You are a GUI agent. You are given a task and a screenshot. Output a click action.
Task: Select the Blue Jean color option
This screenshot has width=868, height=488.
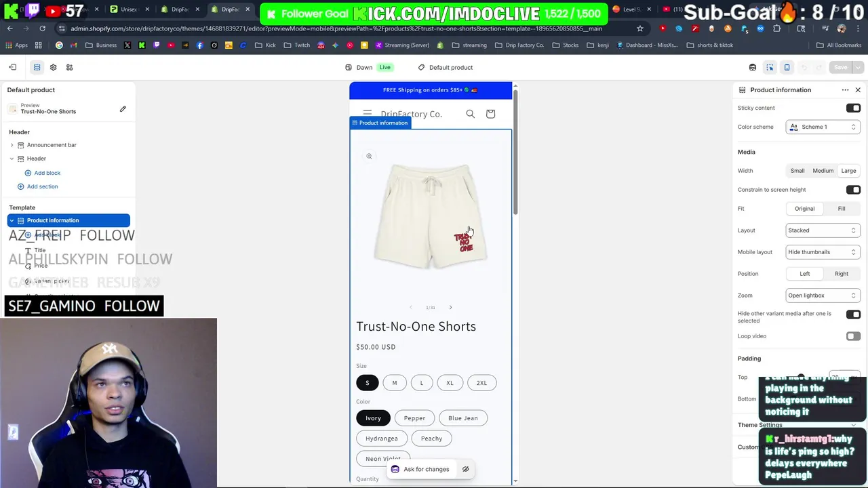463,418
